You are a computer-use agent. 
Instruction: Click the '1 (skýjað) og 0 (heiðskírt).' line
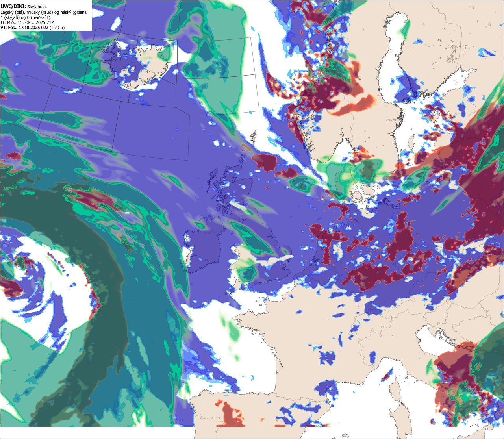coord(26,17)
